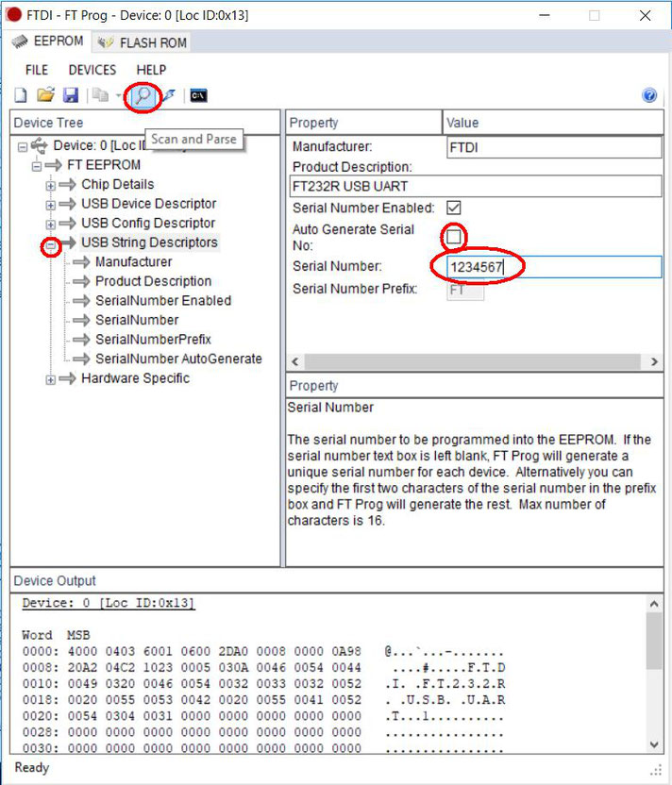This screenshot has height=785, width=672.
Task: Collapse the Device: 0 tree node
Action: click(x=23, y=146)
